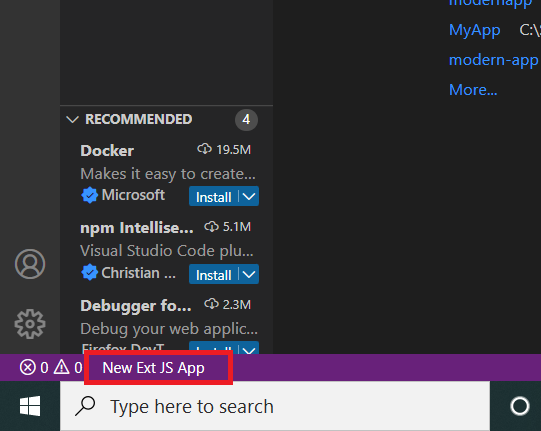
Task: Open the npm Intellisense Install dropdown arrow
Action: coord(249,274)
